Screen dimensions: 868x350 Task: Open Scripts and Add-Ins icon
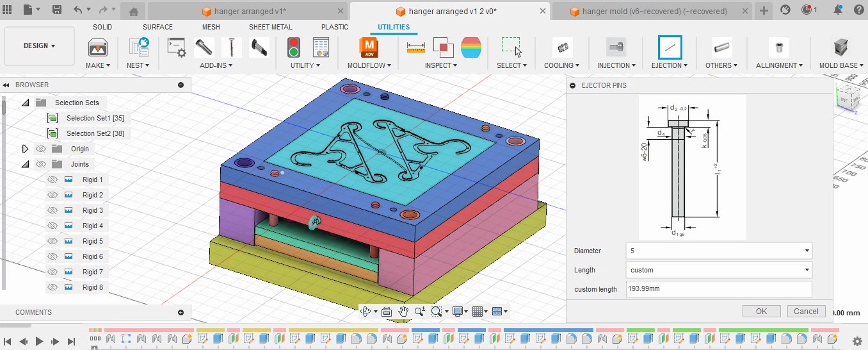point(177,47)
